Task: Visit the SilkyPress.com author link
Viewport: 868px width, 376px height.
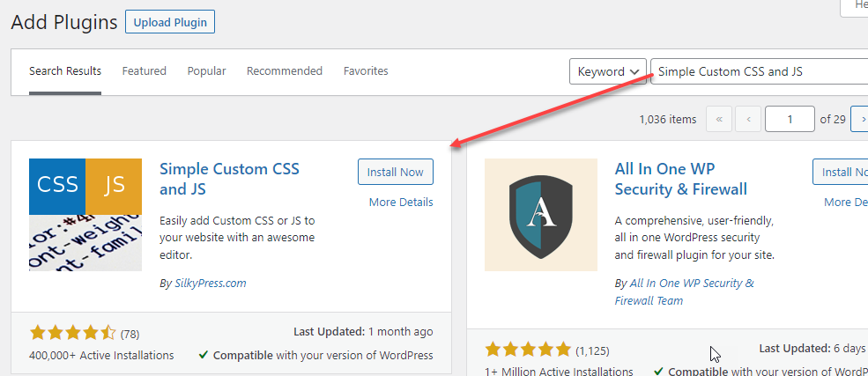Action: pyautogui.click(x=211, y=284)
